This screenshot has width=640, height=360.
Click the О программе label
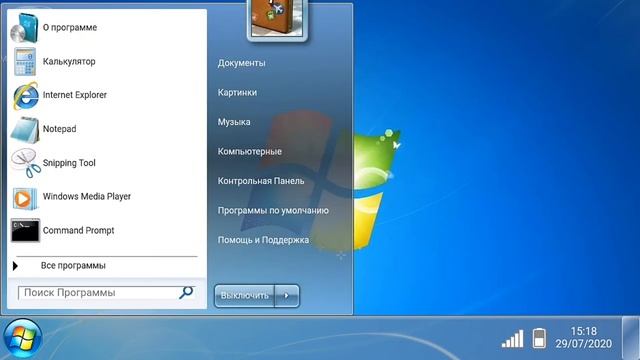70,28
